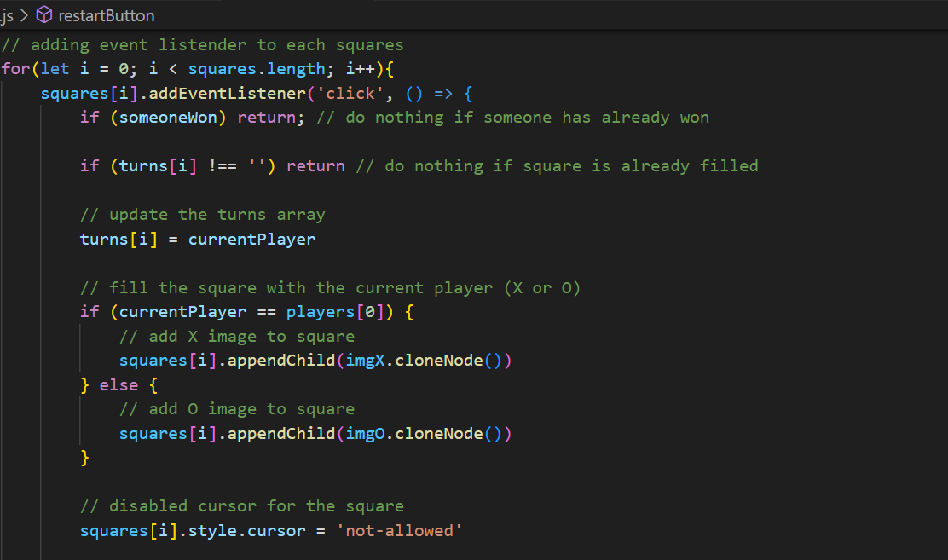Image resolution: width=948 pixels, height=560 pixels.
Task: Click the breadcrumb chevron separator
Action: coord(25,15)
